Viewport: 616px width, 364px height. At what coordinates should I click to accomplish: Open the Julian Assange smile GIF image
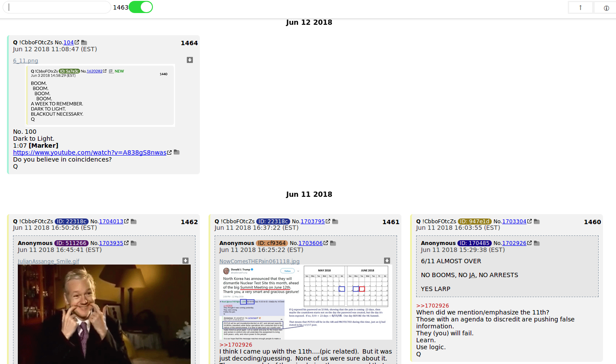[104, 314]
